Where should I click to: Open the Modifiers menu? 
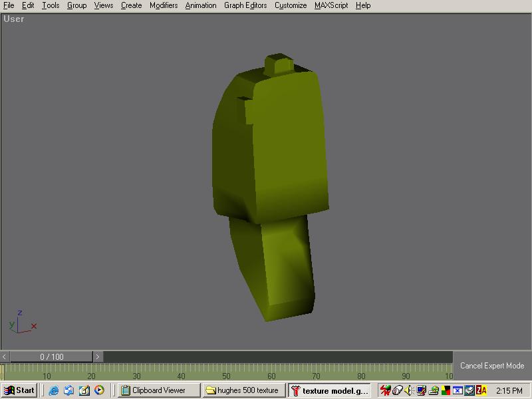pyautogui.click(x=164, y=5)
